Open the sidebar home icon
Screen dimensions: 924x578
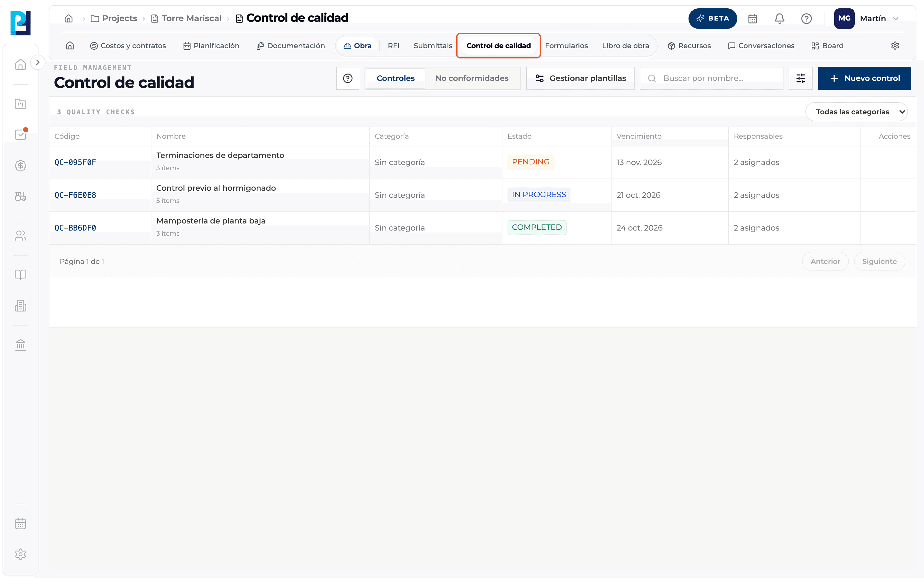click(20, 65)
